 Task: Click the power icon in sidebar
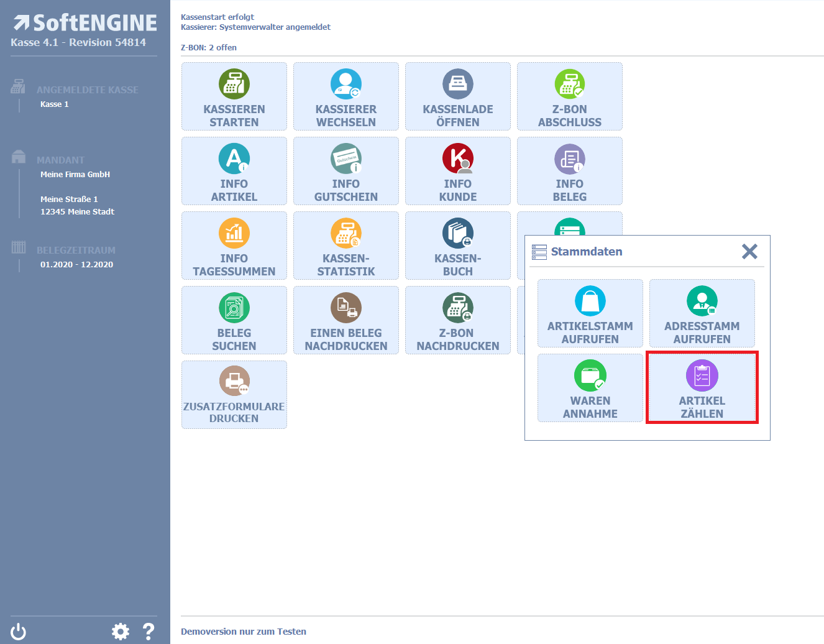[x=19, y=632]
